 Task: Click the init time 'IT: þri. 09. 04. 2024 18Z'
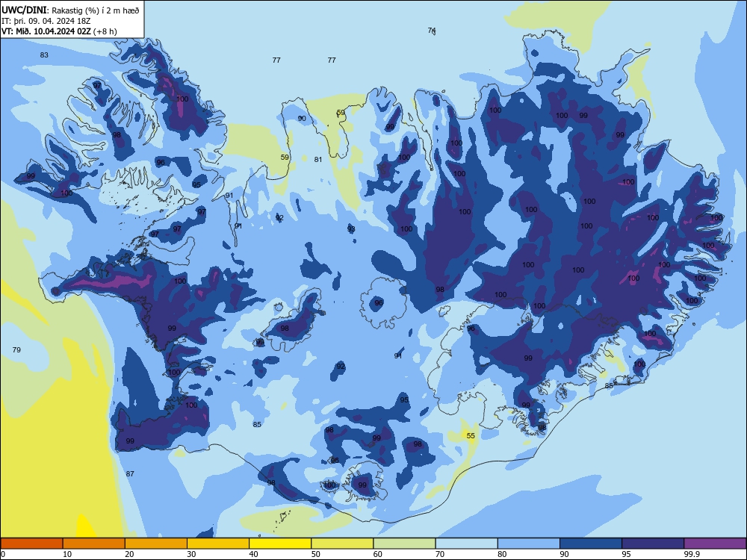coord(46,21)
